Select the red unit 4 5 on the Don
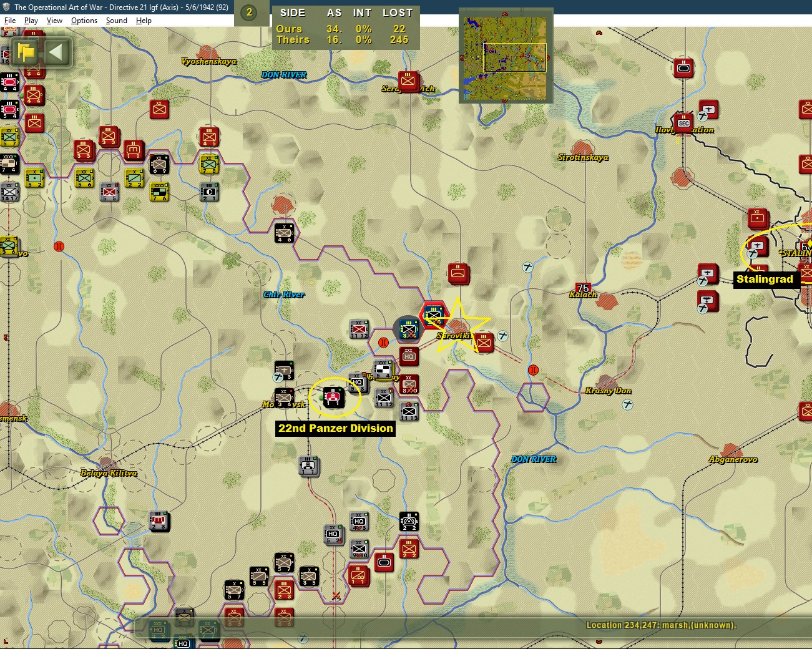The height and width of the screenshot is (649, 812). [x=209, y=136]
